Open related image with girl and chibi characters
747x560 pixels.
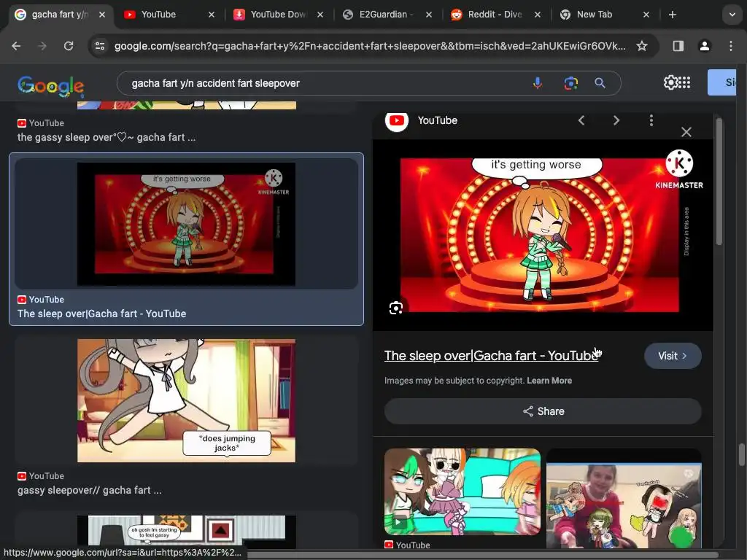click(x=624, y=505)
